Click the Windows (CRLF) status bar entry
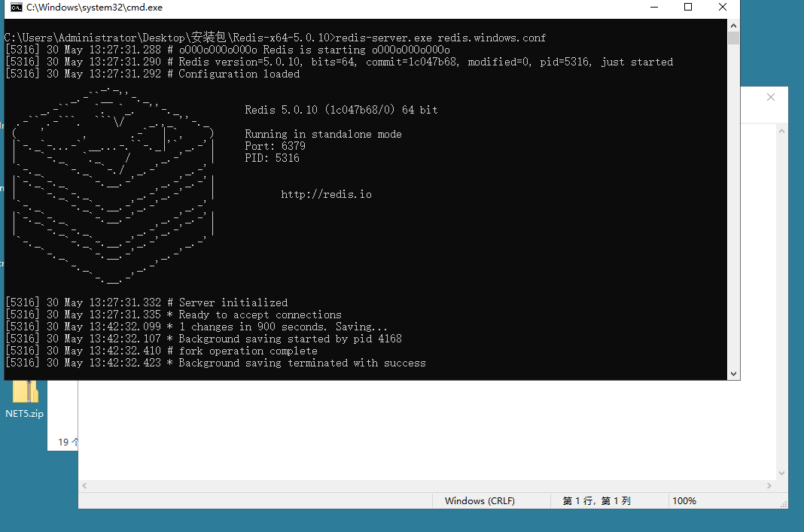The width and height of the screenshot is (804, 532). (480, 500)
